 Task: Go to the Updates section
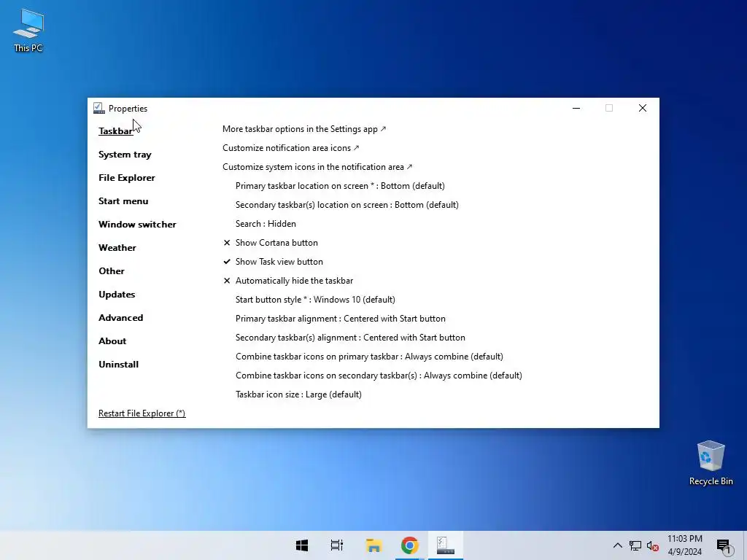[117, 295]
